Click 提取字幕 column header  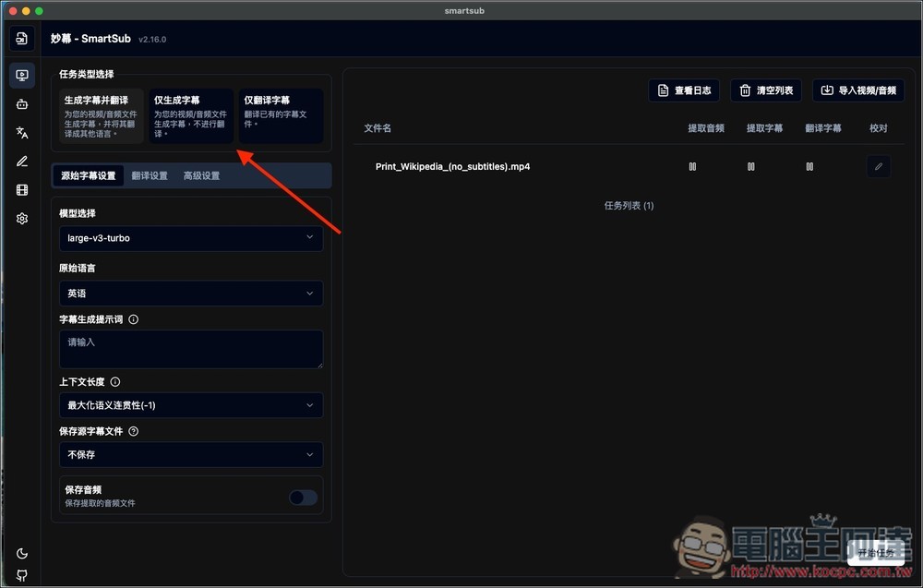tap(764, 128)
